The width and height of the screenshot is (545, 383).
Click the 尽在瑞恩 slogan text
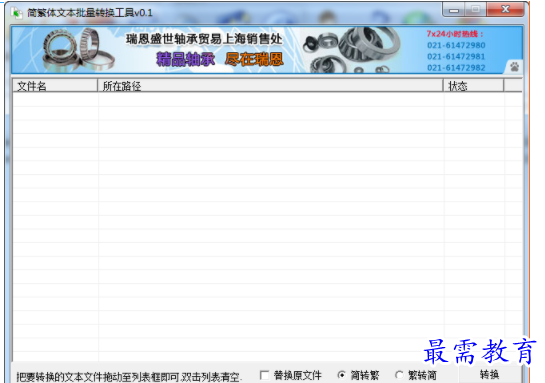click(254, 59)
